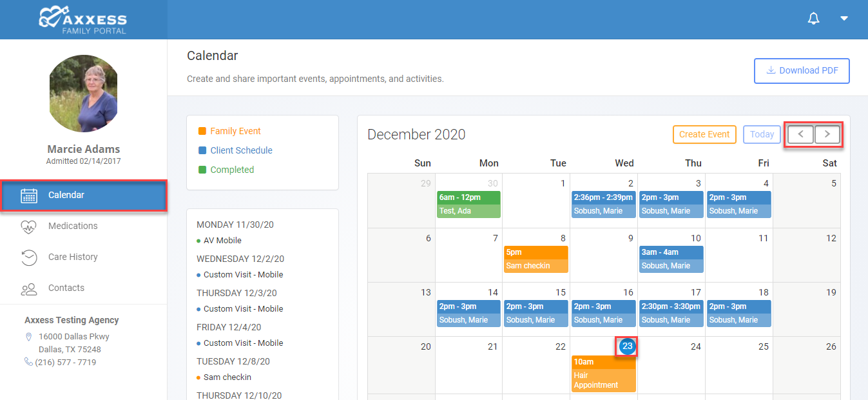Open the Care History menu item
The height and width of the screenshot is (400, 868).
point(73,257)
